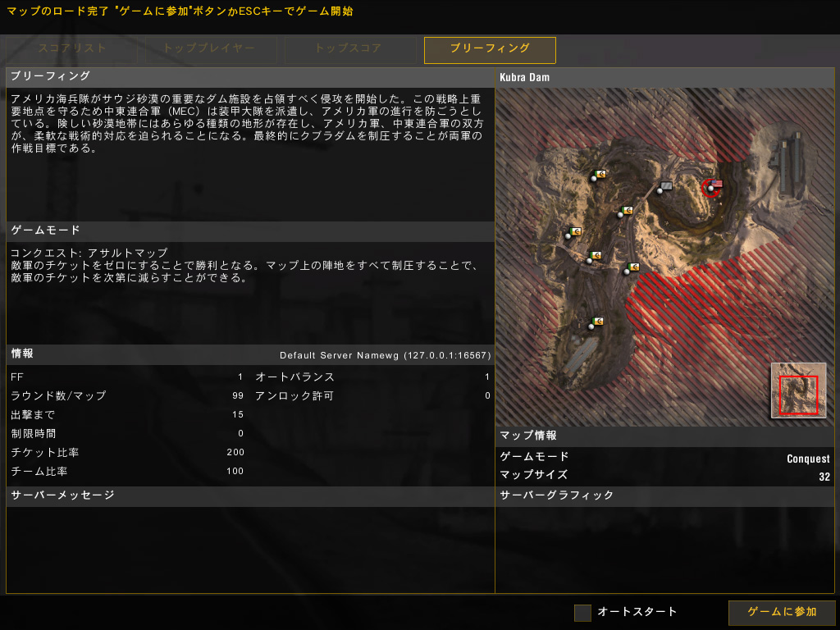Open the トッププレイヤー tab
This screenshot has width=840, height=630.
pyautogui.click(x=211, y=50)
